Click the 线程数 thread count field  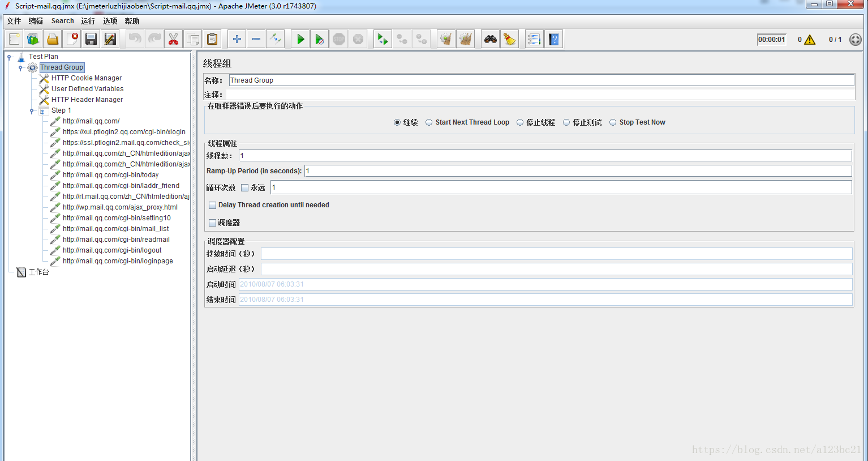545,156
